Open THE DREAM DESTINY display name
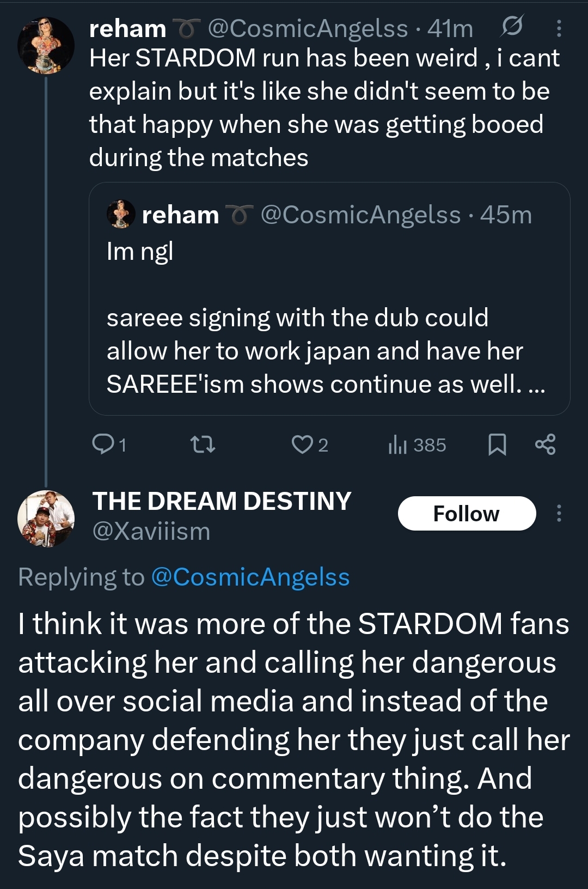Image resolution: width=588 pixels, height=889 pixels. 222,501
